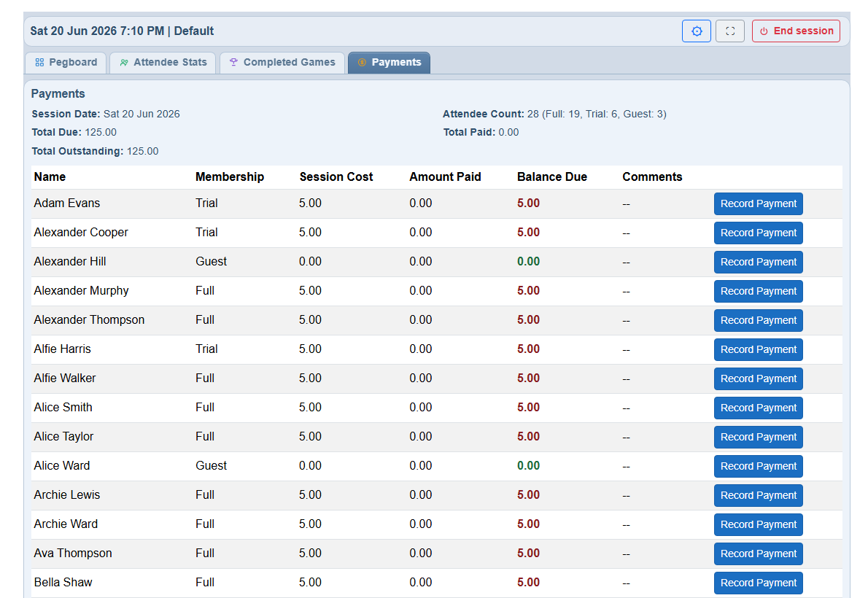Click the Amount Paid column header
This screenshot has width=868, height=598.
click(445, 177)
